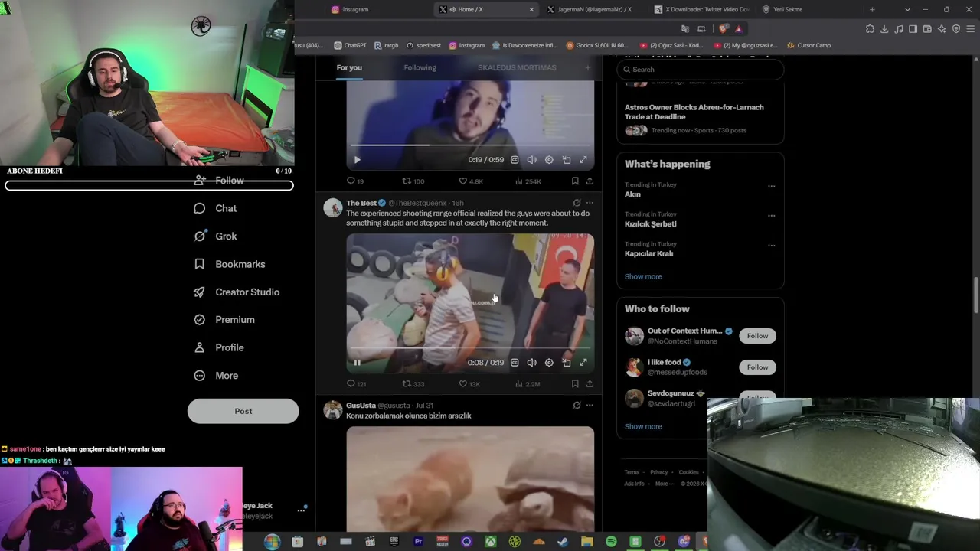The image size is (980, 551).
Task: Share The Best's shooting range post
Action: click(590, 384)
